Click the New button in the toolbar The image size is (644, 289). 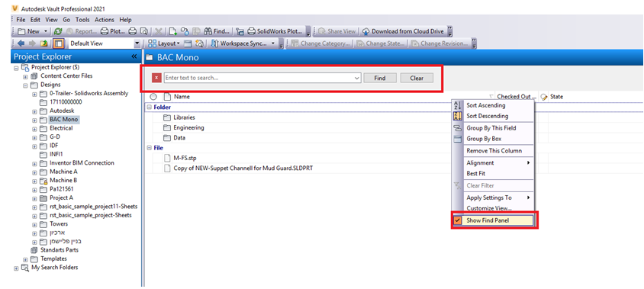29,31
